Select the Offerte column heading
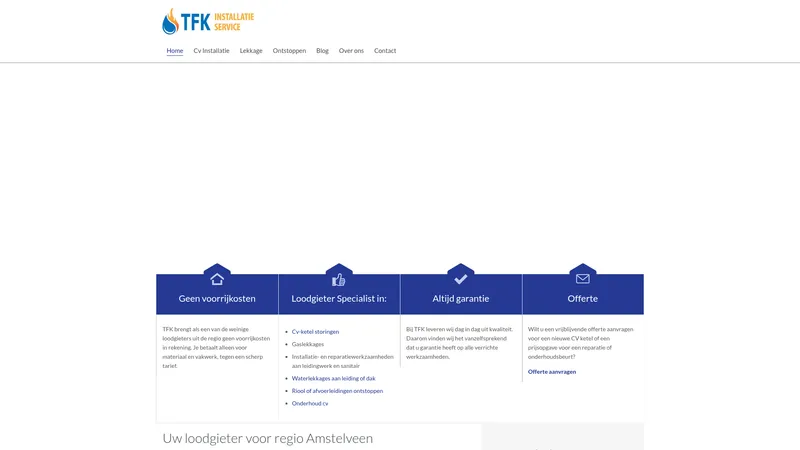 click(583, 298)
